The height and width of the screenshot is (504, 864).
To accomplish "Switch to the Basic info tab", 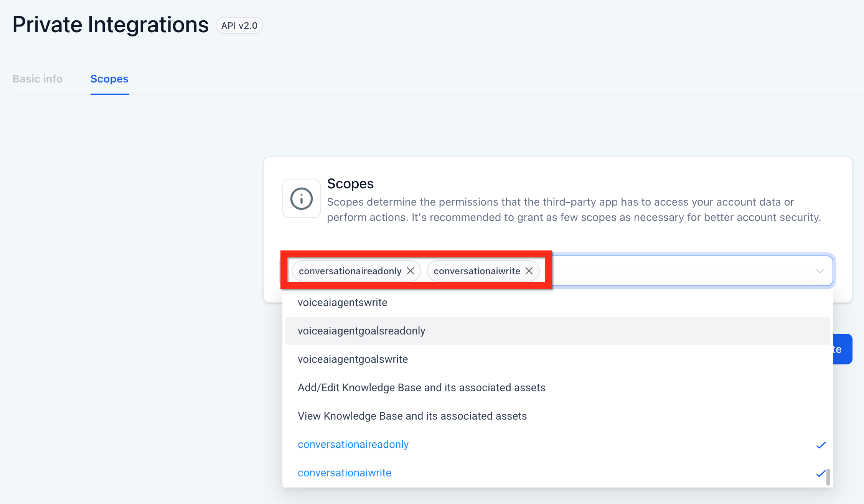I will click(x=38, y=79).
